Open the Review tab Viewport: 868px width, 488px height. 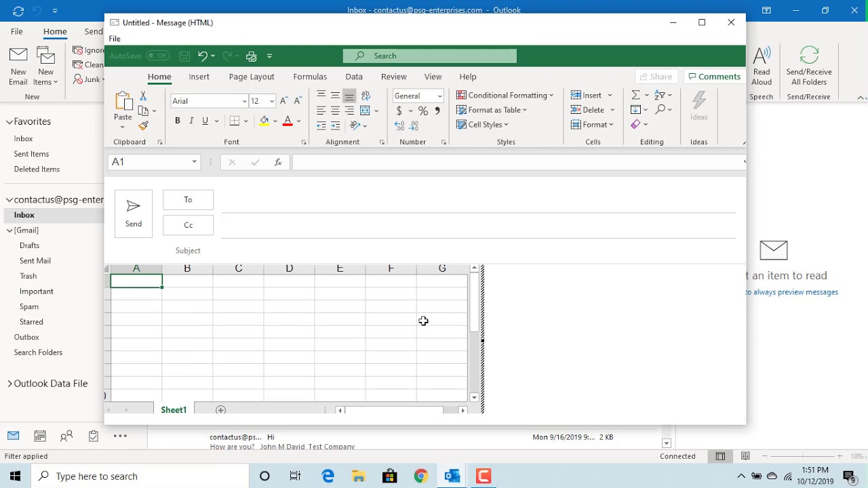click(394, 77)
